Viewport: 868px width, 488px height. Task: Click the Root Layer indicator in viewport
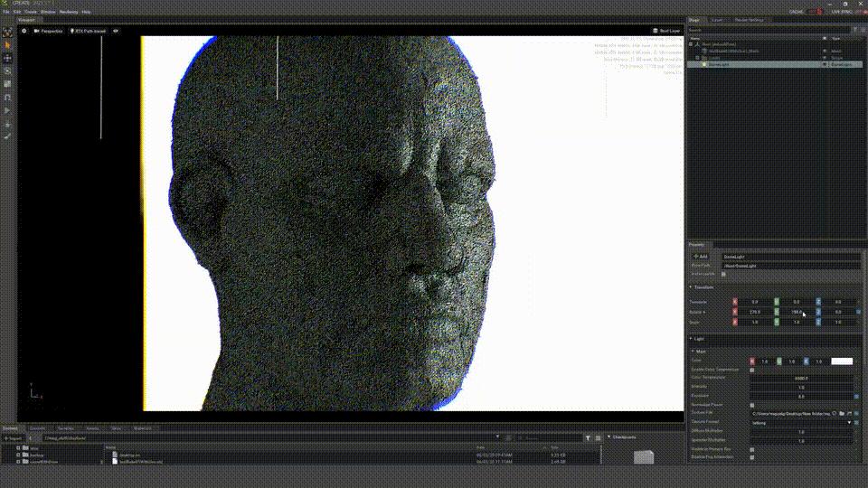[x=666, y=31]
